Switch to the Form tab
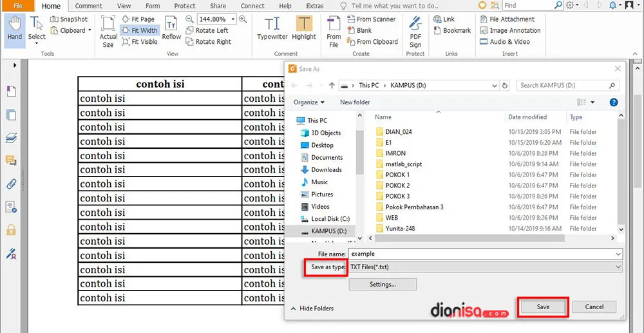644x333 pixels. pyautogui.click(x=153, y=6)
